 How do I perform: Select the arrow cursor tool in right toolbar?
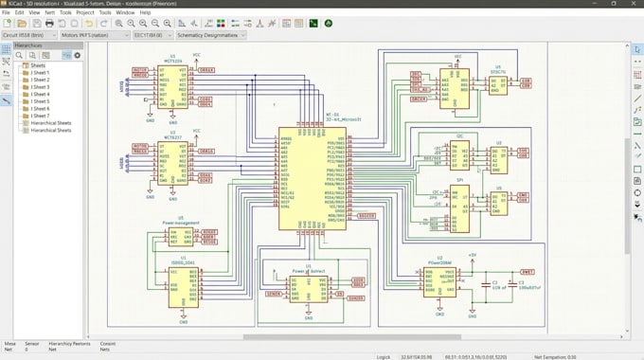point(637,49)
